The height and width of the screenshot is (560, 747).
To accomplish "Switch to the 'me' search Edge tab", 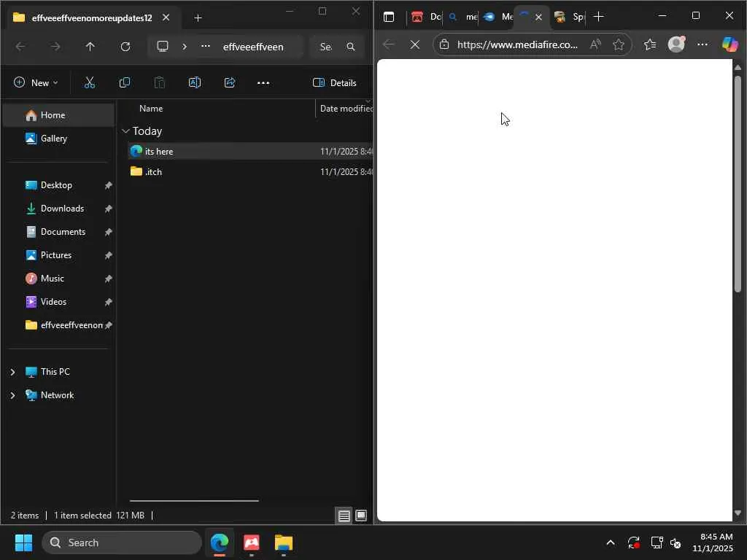I will (x=462, y=17).
